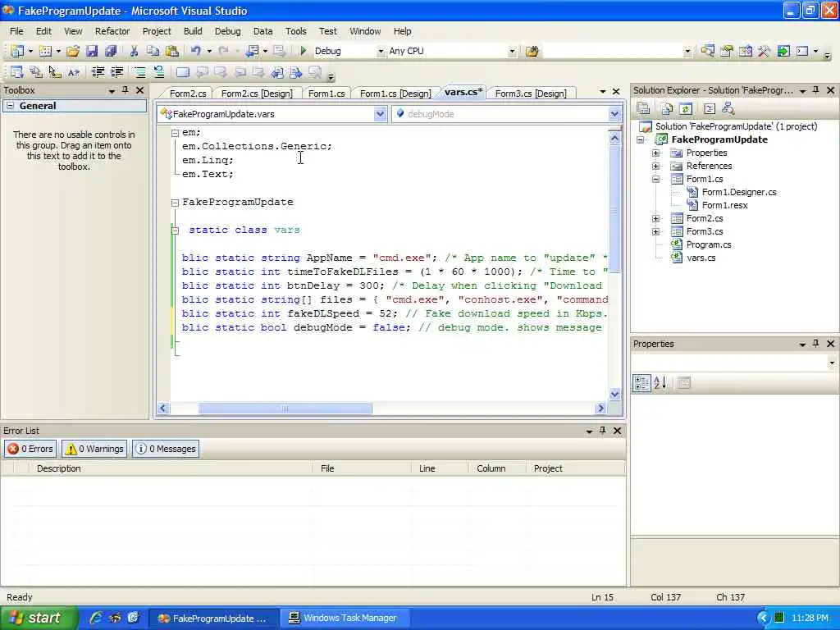Switch to the Form2.cs tab
Screen dimensions: 840x630
click(188, 94)
